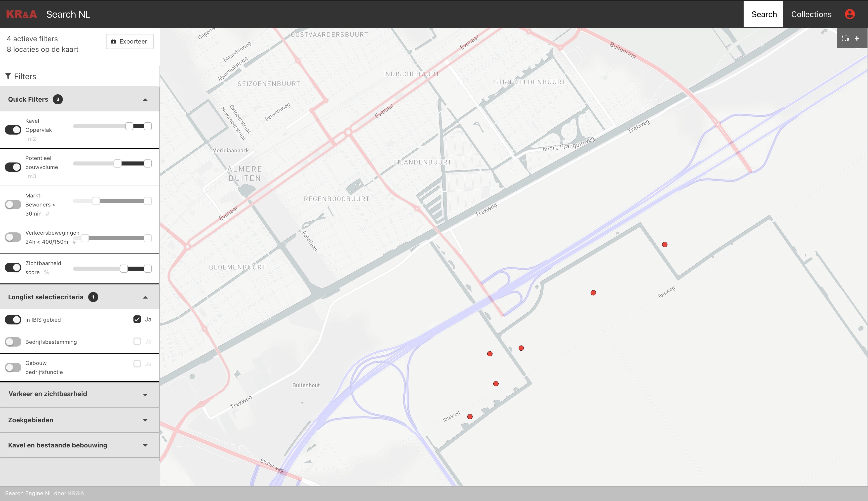The image size is (868, 501).
Task: Expand the Kavel en bestaande bebouwing section
Action: point(80,445)
